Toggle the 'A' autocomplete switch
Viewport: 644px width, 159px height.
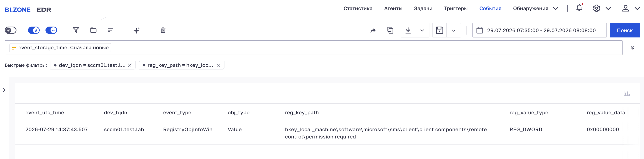pos(34,30)
